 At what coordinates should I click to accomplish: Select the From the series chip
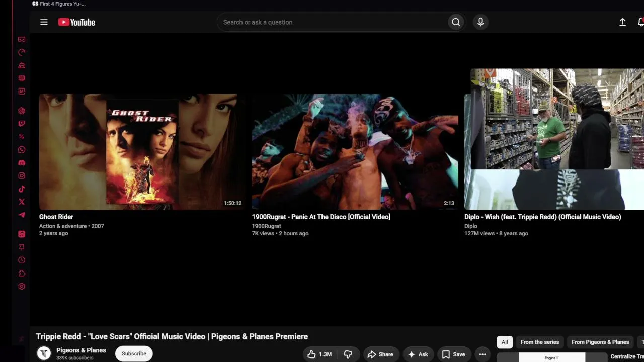pyautogui.click(x=540, y=342)
